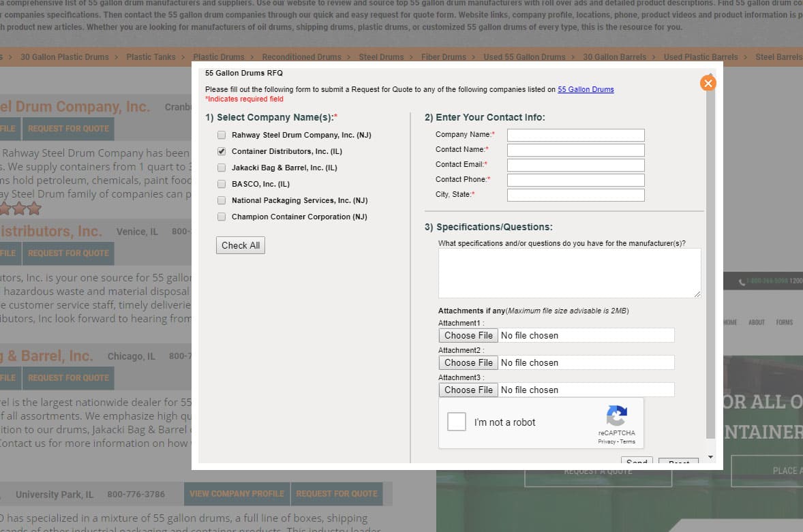This screenshot has height=532, width=803.
Task: Click the reCAPTCHA logo icon
Action: click(616, 416)
